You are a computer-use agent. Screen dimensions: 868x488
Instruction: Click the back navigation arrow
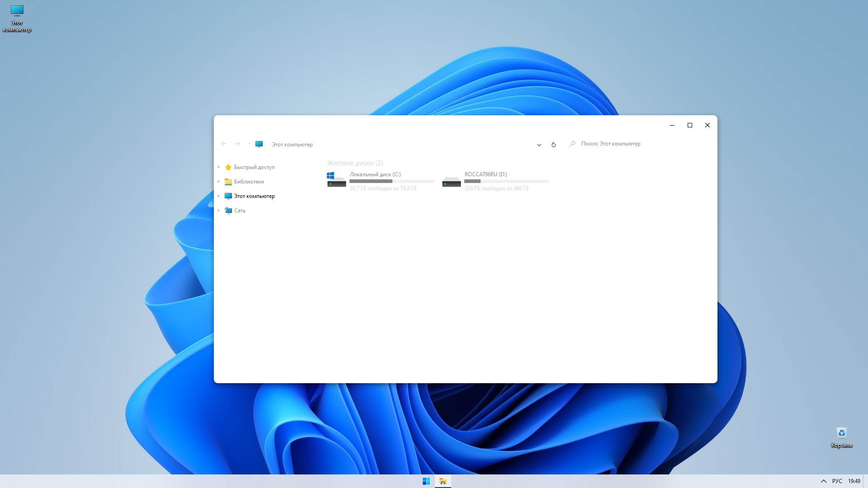pos(224,144)
